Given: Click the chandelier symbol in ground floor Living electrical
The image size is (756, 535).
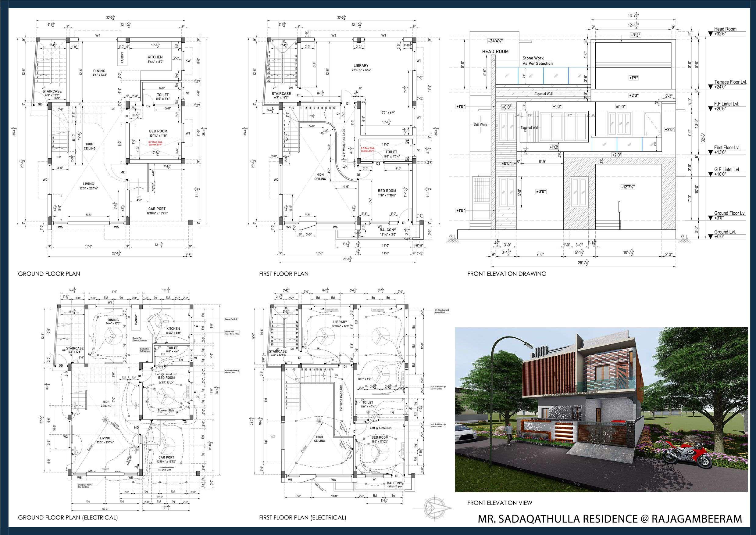Looking at the screenshot, I should [105, 420].
